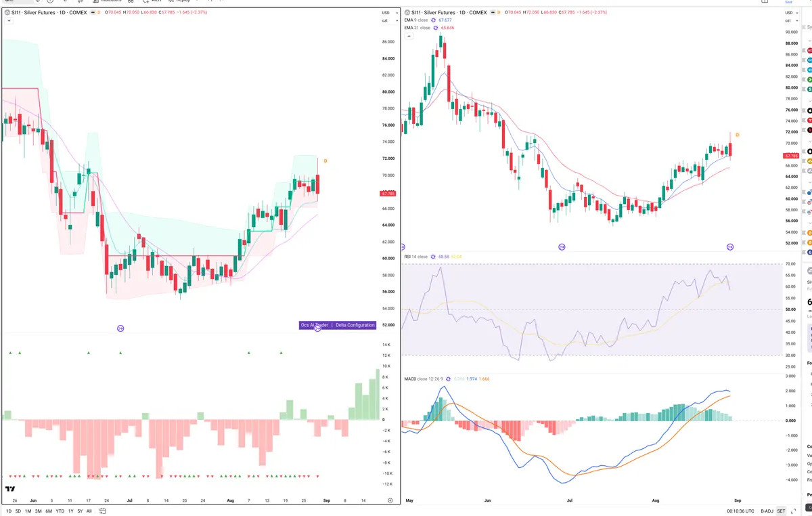Choose the 5Y range
This screenshot has width=812, height=516.
coord(80,511)
